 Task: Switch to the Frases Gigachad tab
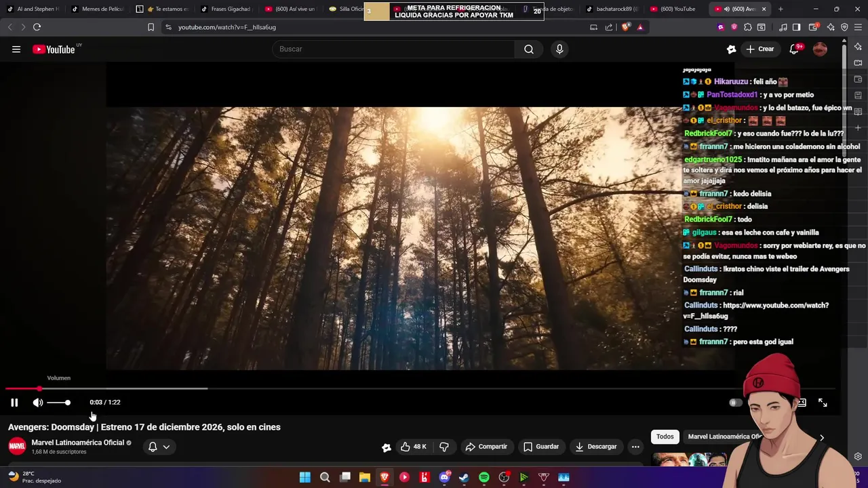point(226,9)
